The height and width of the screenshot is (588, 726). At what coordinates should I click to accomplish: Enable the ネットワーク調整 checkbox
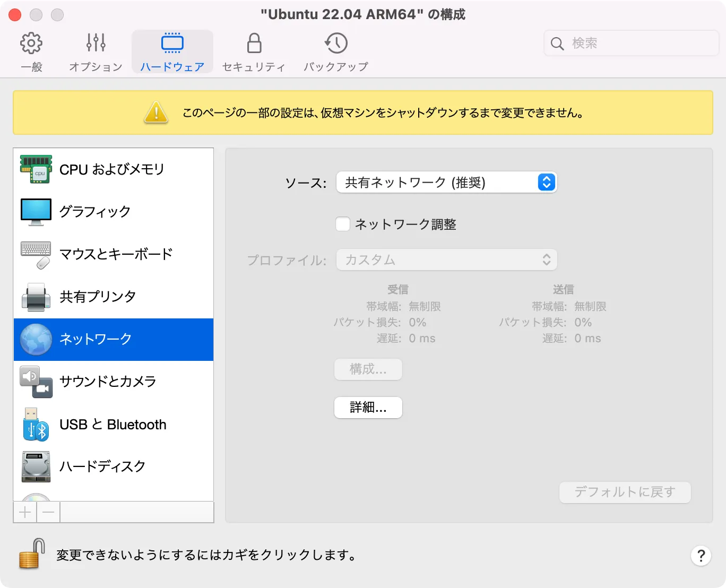point(343,224)
